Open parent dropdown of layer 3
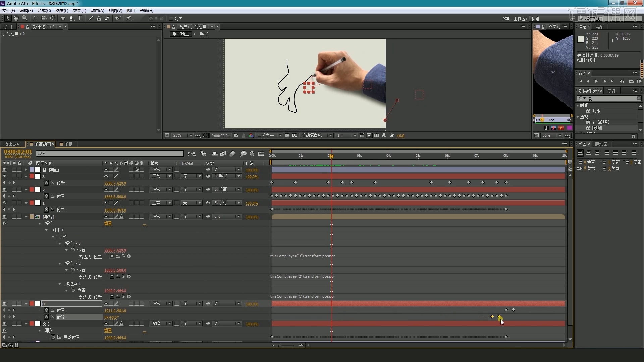 pyautogui.click(x=227, y=176)
